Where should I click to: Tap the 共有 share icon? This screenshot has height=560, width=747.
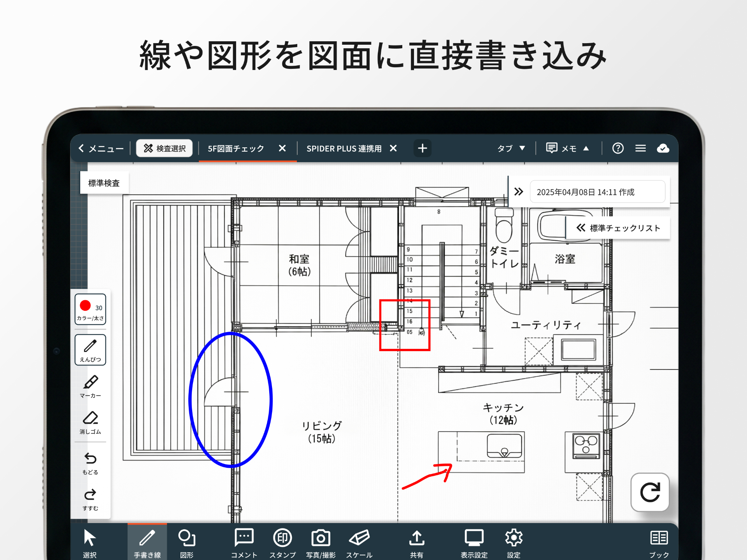click(416, 543)
